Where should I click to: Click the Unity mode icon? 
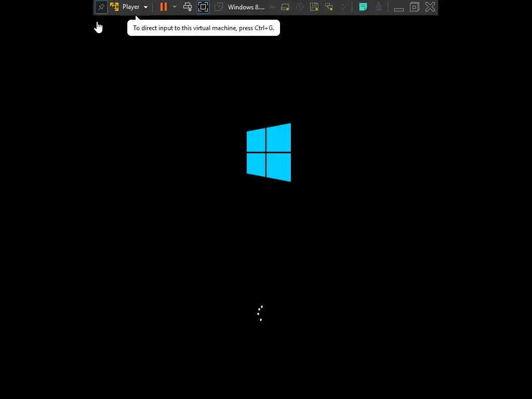click(219, 7)
